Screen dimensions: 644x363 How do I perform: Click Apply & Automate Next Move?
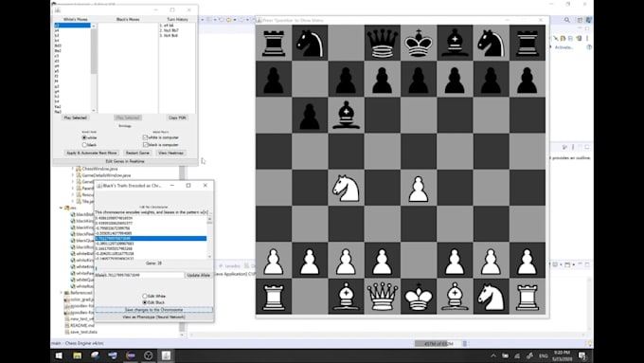(x=92, y=153)
